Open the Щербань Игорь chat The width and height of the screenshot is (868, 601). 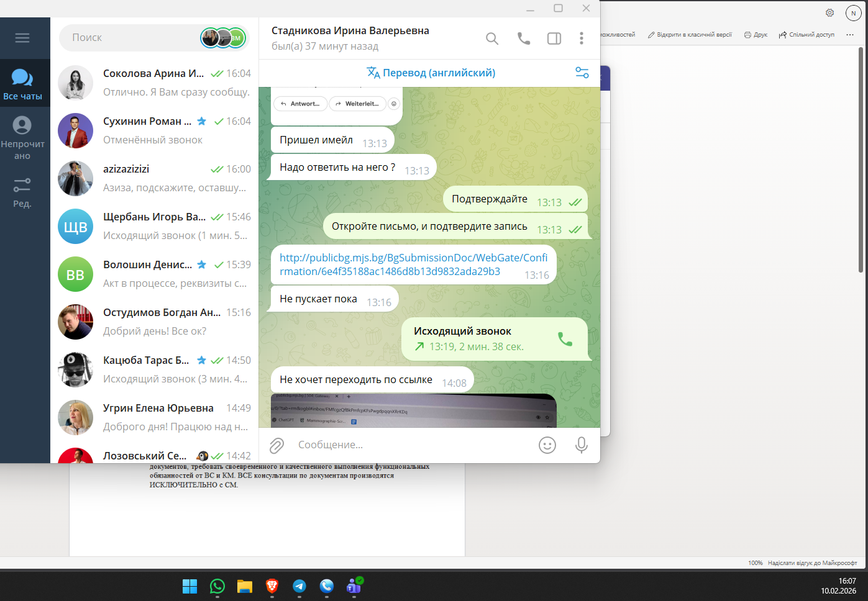point(154,226)
